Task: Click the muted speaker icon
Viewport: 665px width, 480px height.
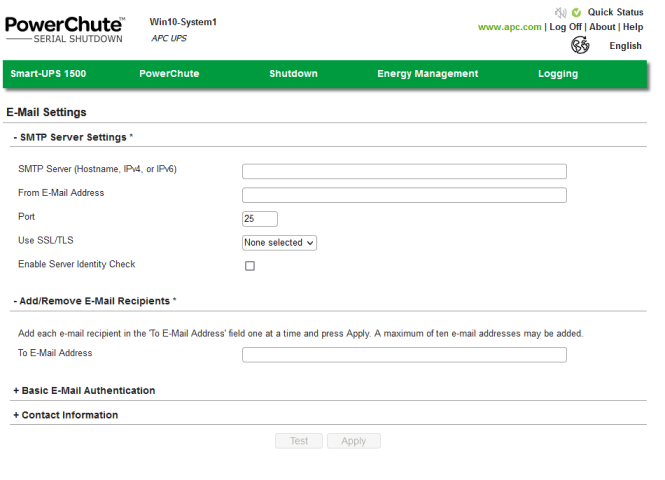Action: tap(561, 13)
